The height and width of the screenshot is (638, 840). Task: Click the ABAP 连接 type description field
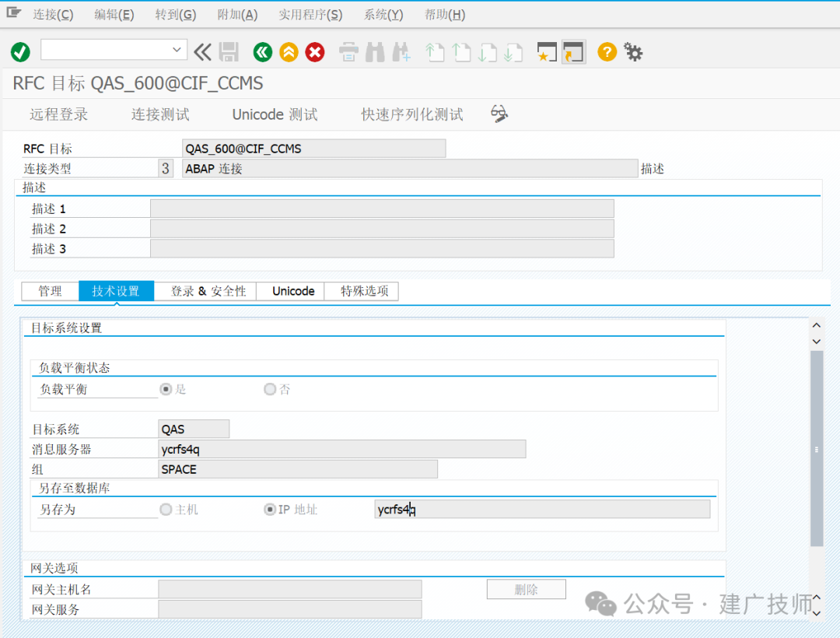coord(410,169)
